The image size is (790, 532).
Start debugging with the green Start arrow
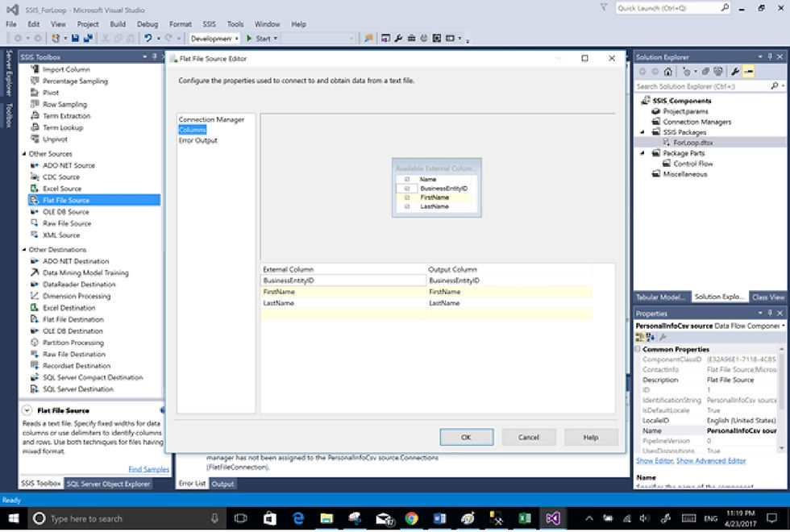[x=249, y=39]
